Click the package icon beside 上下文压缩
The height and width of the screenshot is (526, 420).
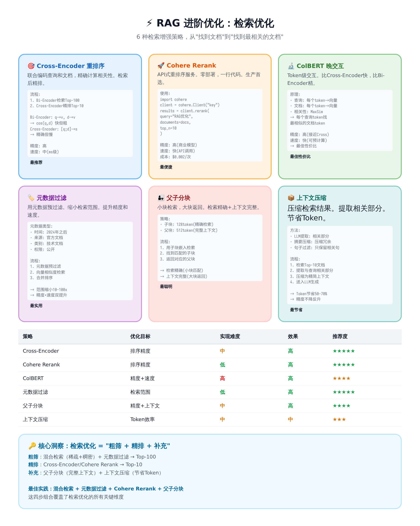(x=291, y=198)
